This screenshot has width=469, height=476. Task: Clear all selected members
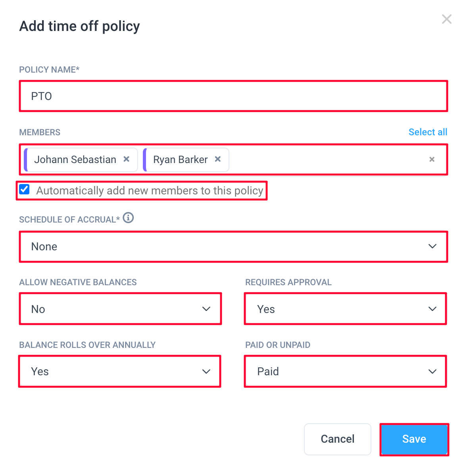[432, 159]
